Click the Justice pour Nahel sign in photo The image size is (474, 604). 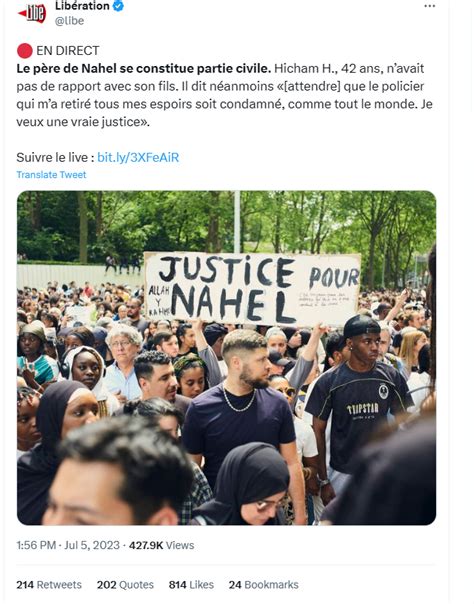coord(253,289)
